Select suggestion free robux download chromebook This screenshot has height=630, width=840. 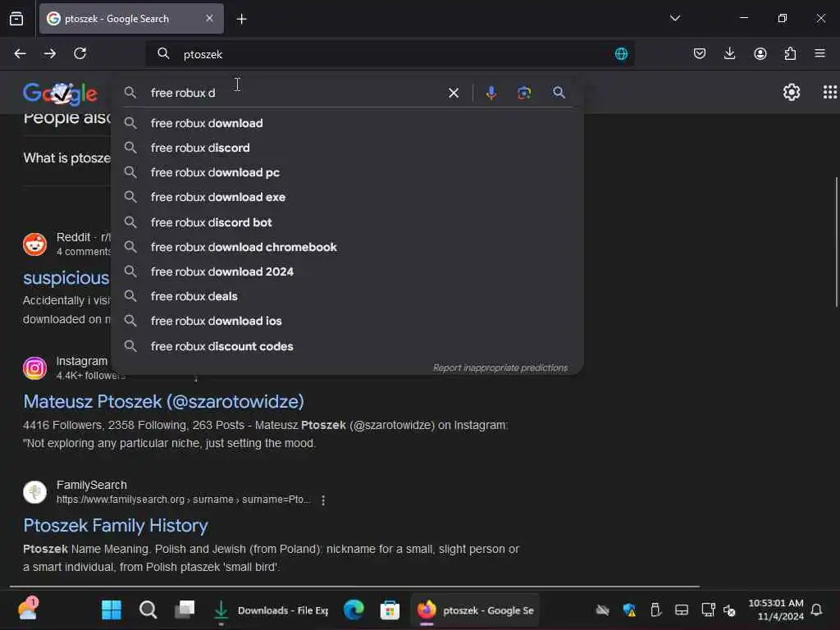coord(347,247)
